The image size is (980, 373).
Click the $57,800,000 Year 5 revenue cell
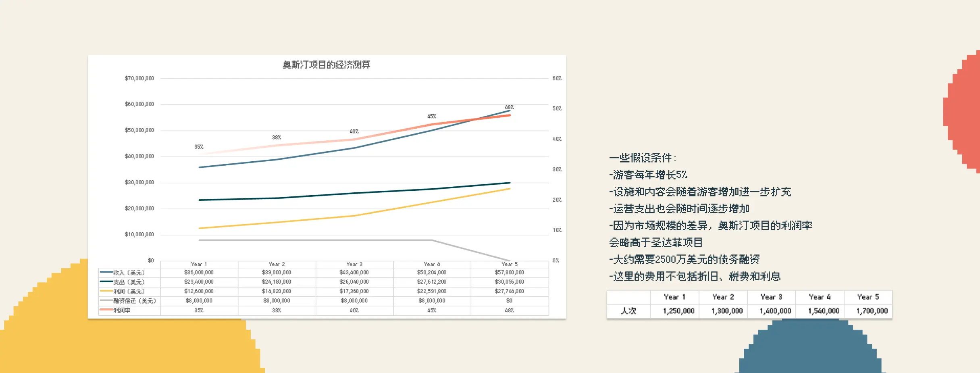(509, 273)
